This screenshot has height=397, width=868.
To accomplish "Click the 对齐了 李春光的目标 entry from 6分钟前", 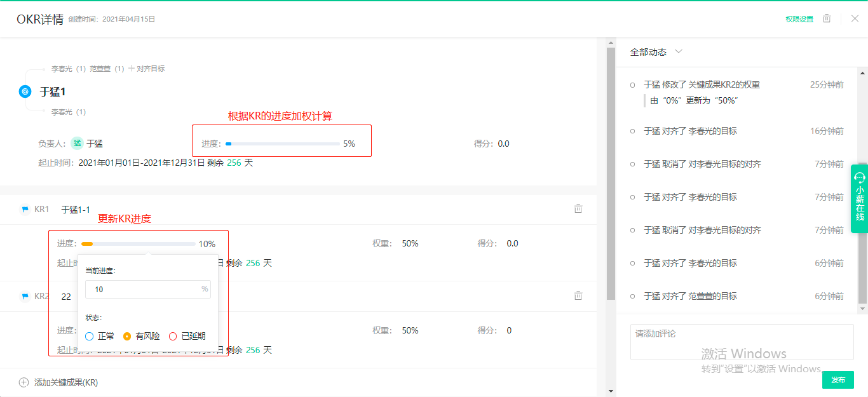I will 690,263.
